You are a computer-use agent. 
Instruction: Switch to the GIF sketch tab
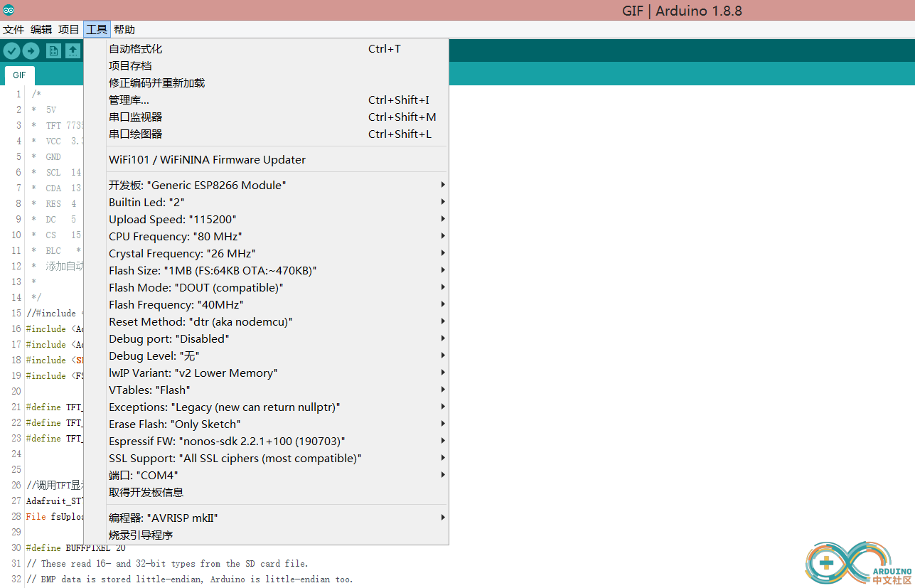(x=19, y=75)
